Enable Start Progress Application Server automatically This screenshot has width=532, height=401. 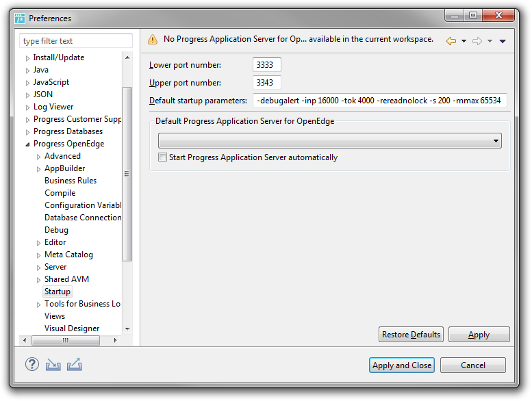(162, 157)
